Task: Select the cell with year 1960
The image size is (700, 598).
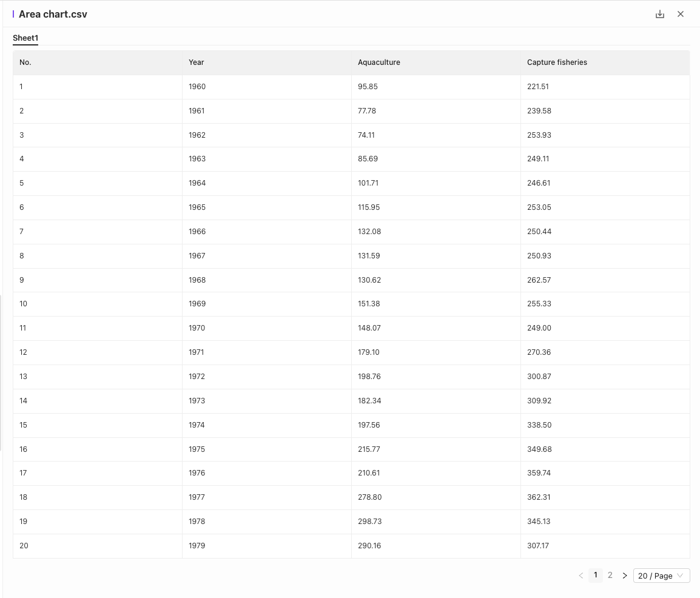Action: pyautogui.click(x=197, y=87)
